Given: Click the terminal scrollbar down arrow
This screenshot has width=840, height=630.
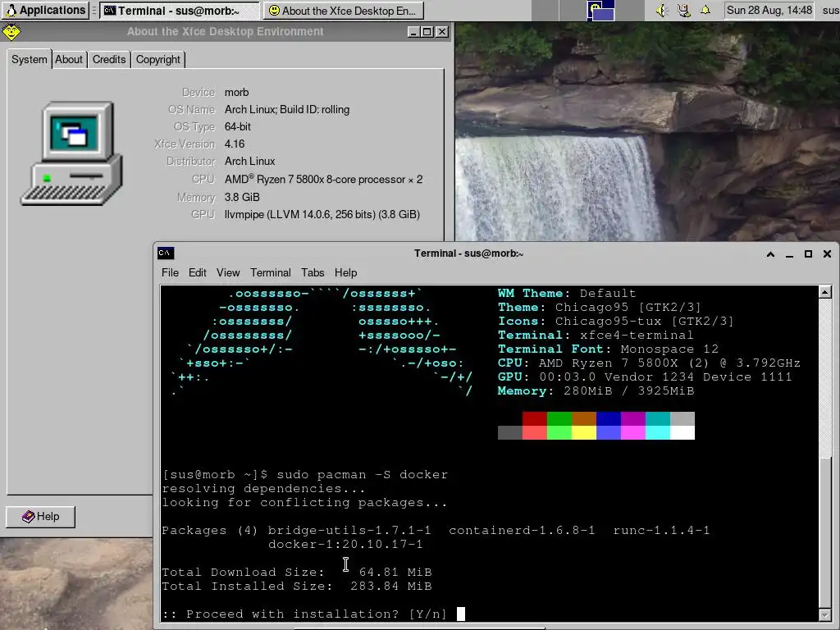Looking at the screenshot, I should [x=825, y=615].
